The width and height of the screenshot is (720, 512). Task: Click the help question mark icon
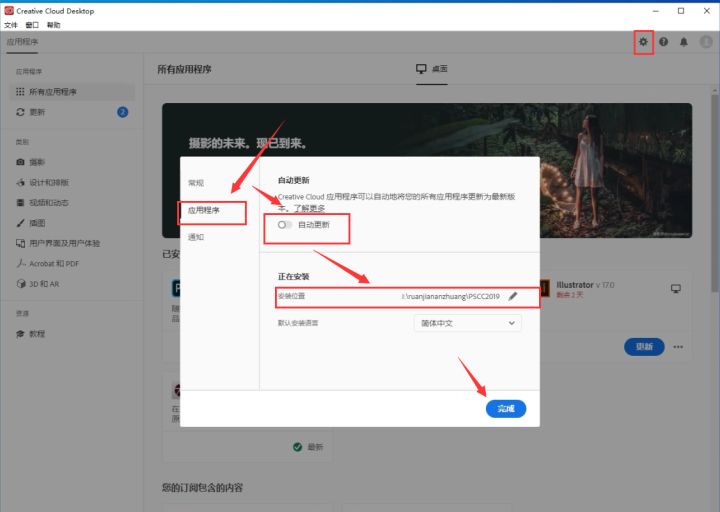tap(664, 42)
